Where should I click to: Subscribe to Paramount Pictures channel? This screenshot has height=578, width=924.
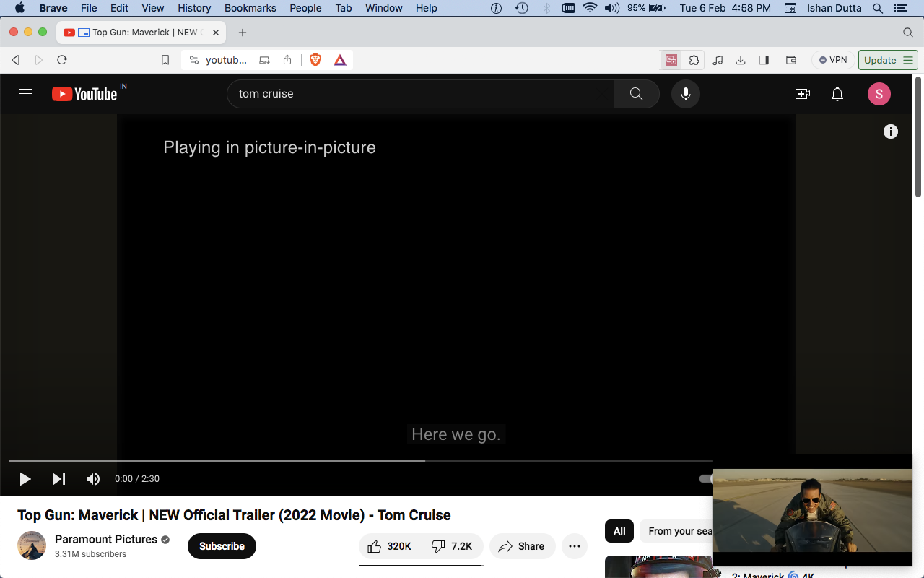coord(222,546)
